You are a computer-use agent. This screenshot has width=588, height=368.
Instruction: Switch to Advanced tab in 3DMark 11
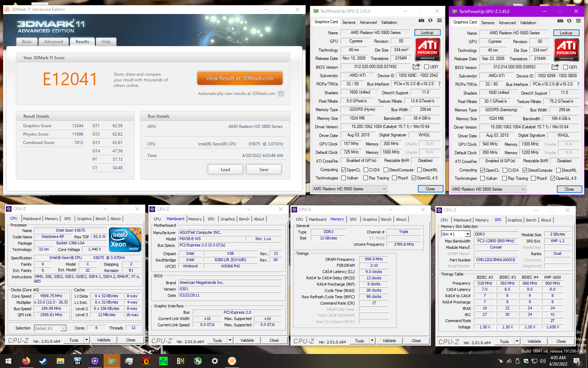point(54,42)
